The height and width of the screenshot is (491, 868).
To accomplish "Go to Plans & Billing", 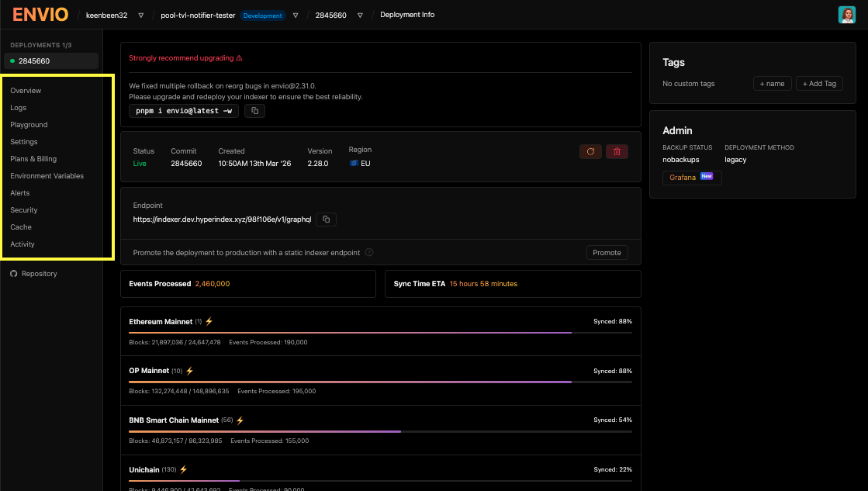I will point(34,158).
